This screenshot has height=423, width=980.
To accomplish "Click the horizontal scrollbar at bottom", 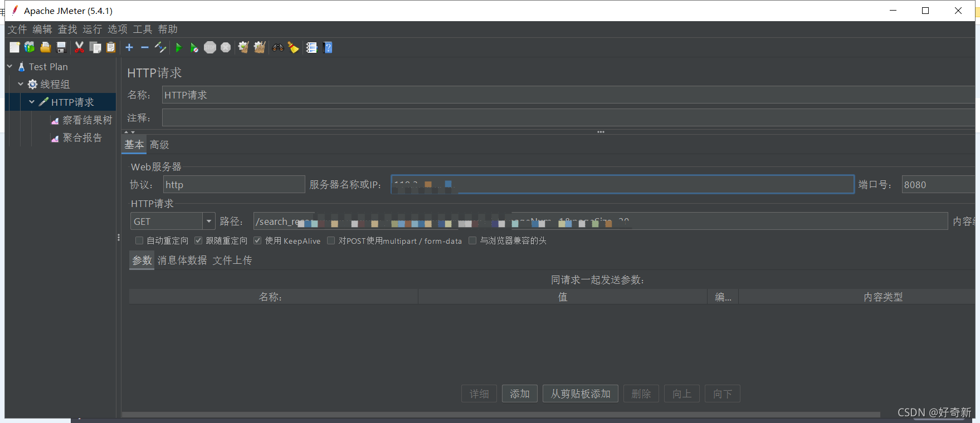I will [501, 415].
